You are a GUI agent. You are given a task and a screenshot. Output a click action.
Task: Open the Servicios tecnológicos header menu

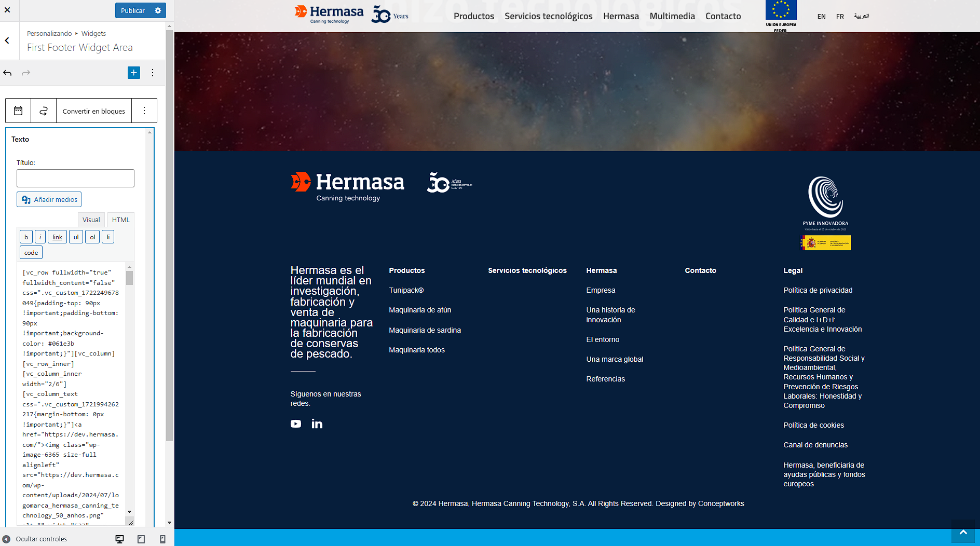[x=549, y=16]
